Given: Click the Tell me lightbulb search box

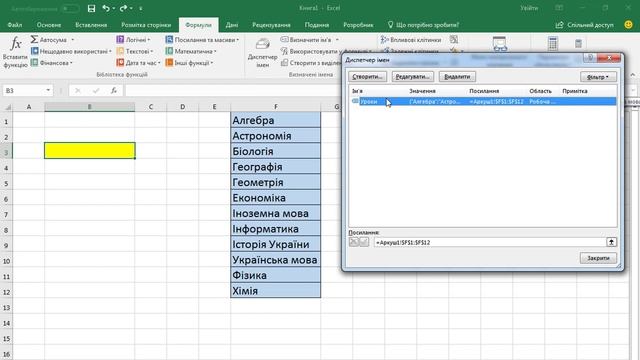Looking at the screenshot, I should pos(423,25).
